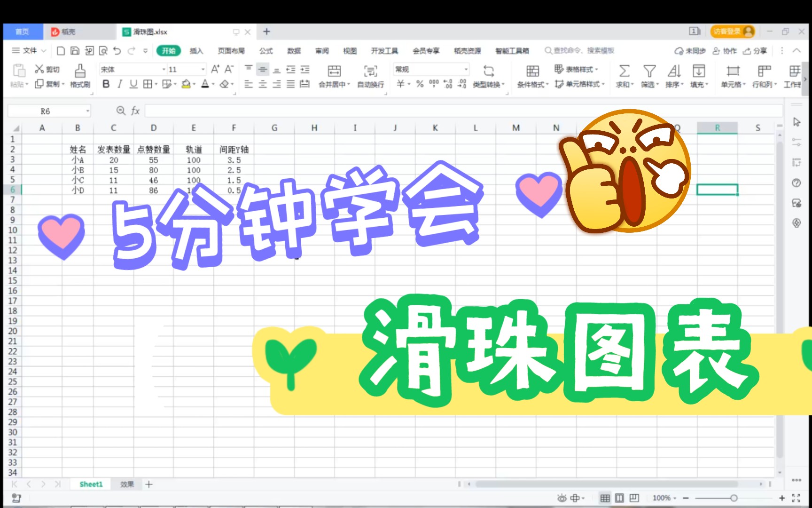Open the Page Layout (页面布局) tab
812x508 pixels.
pos(231,51)
